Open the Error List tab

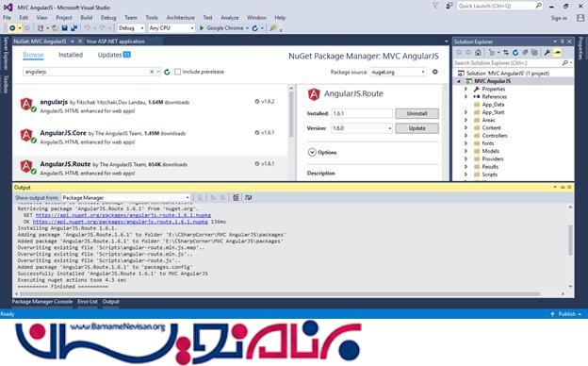(x=88, y=302)
